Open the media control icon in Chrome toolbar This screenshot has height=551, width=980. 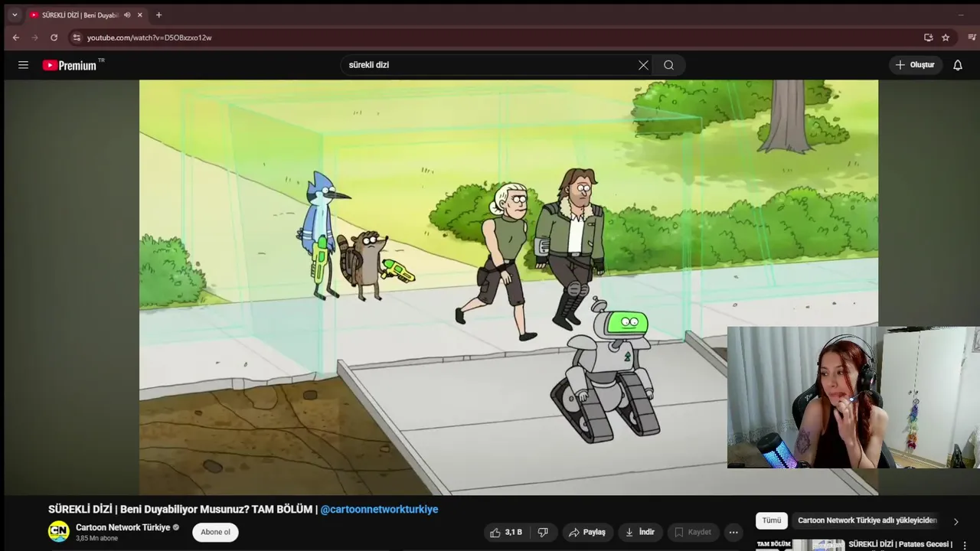(972, 37)
